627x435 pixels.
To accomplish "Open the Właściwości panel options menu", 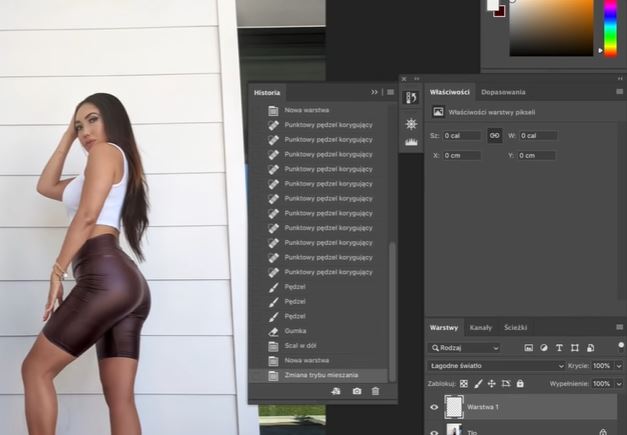I will (619, 92).
